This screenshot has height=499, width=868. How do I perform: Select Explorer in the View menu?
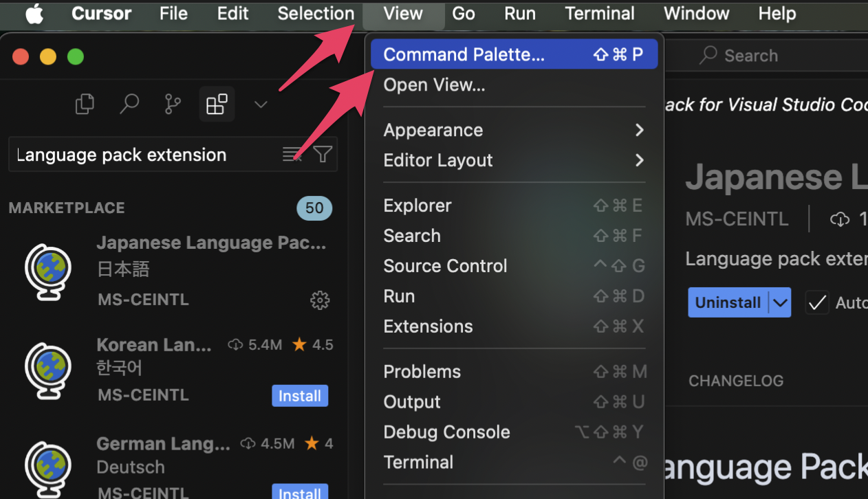(x=514, y=206)
